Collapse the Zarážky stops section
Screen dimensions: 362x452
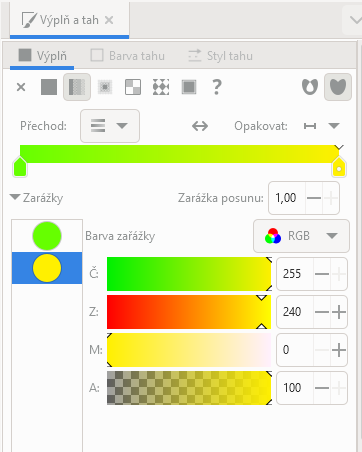[15, 197]
